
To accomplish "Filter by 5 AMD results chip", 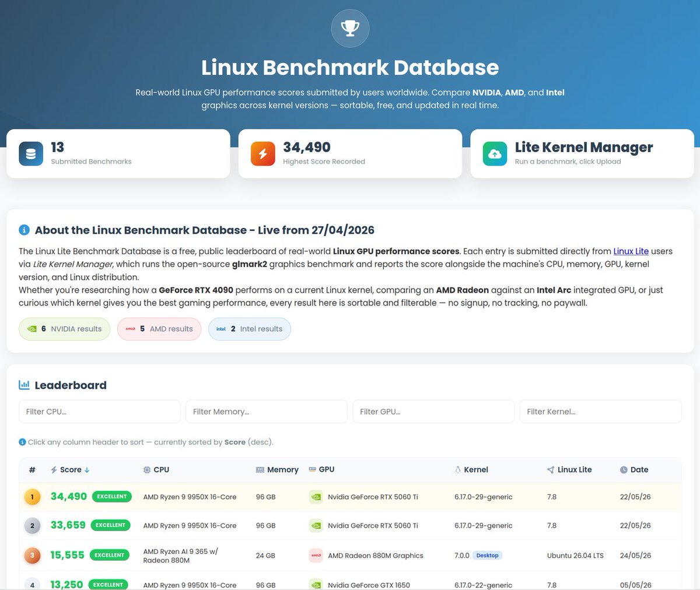I will click(x=159, y=329).
